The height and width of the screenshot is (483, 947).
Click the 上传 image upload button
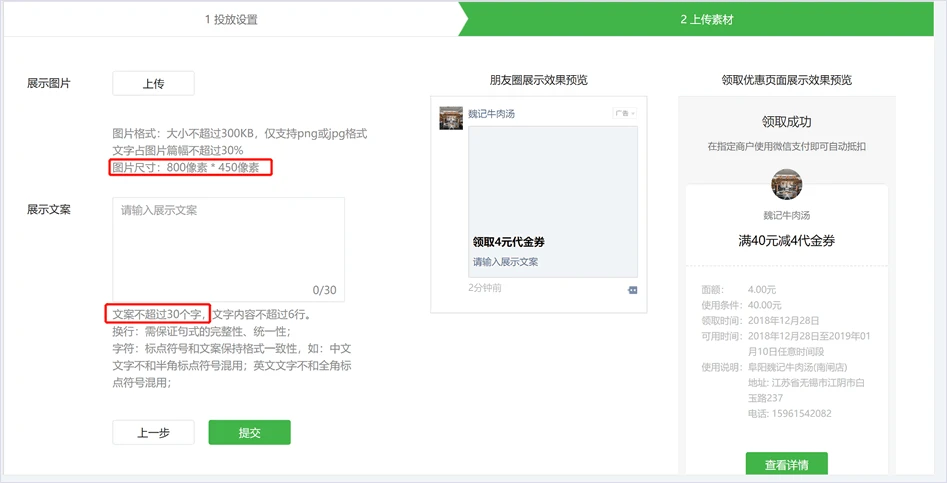(x=153, y=84)
